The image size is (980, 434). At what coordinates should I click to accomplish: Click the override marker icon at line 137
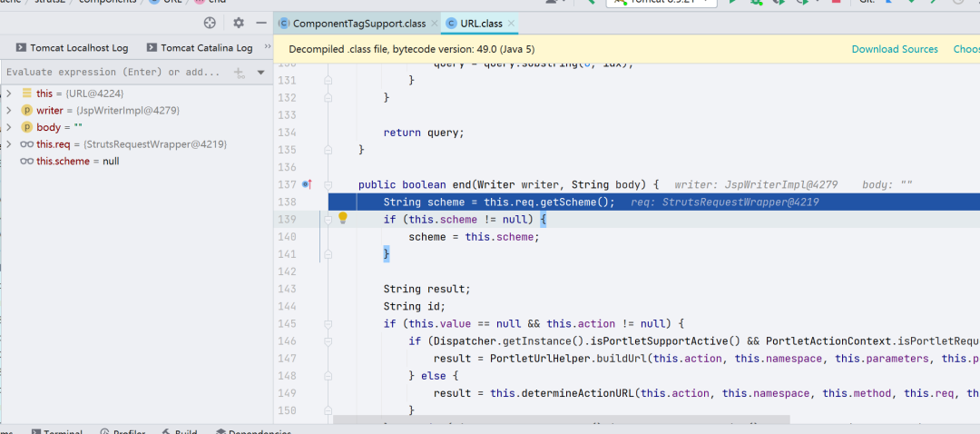point(307,184)
